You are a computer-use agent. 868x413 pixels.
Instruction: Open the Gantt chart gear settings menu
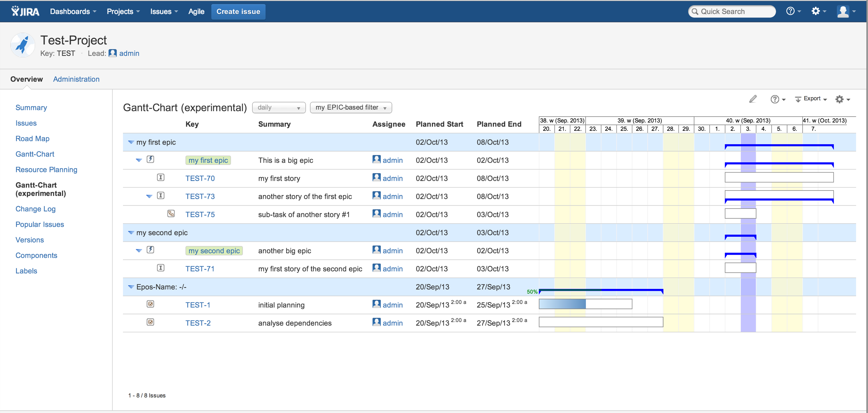[x=843, y=99]
